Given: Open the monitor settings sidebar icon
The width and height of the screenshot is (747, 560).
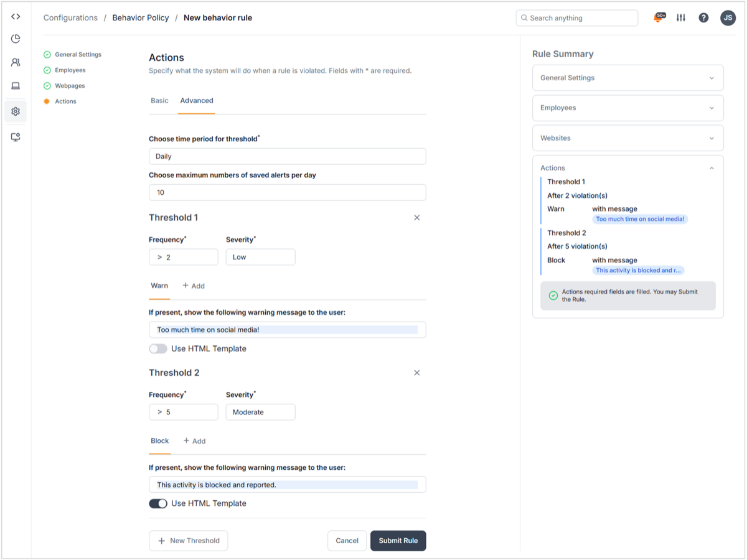Looking at the screenshot, I should 16,137.
